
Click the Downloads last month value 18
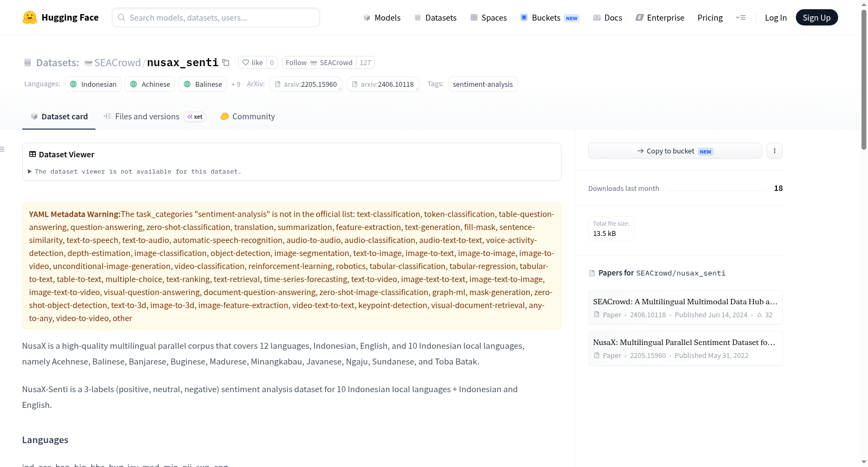(x=778, y=188)
